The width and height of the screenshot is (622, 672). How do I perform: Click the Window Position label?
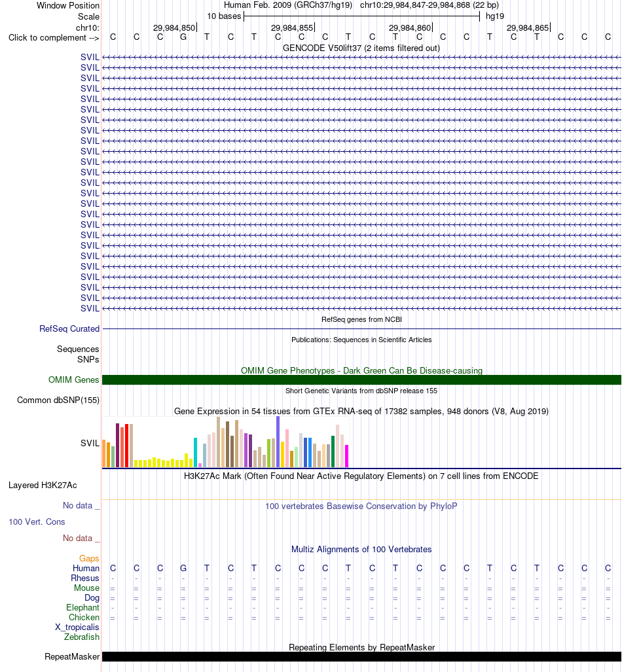point(68,6)
